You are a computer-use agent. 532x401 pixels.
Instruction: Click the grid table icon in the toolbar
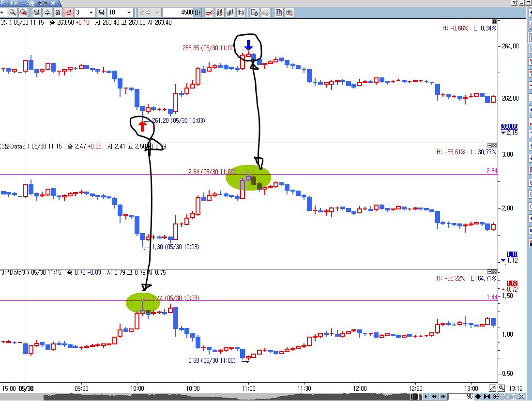289,13
